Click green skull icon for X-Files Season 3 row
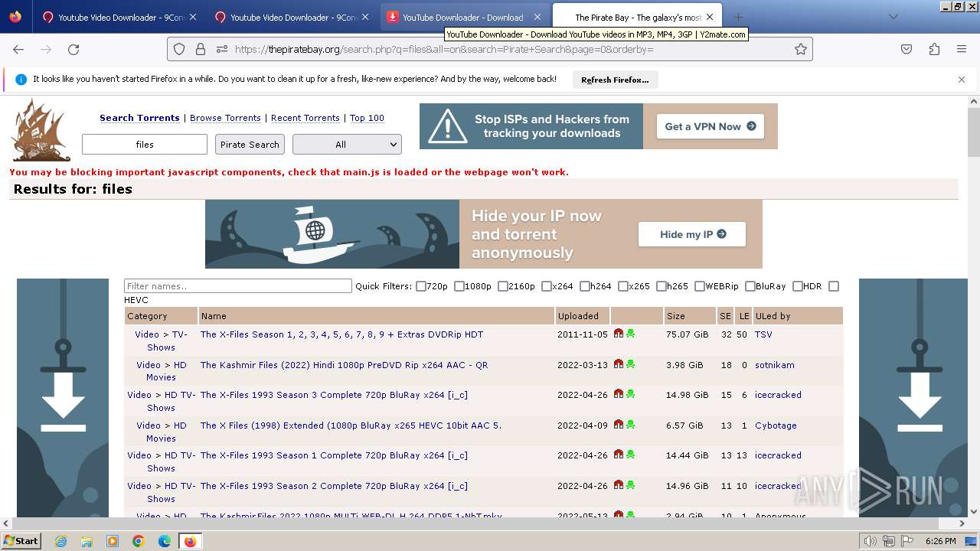980x551 pixels. [x=630, y=394]
